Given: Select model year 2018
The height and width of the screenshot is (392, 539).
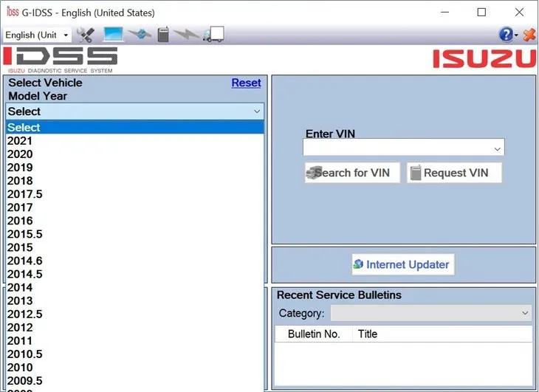Looking at the screenshot, I should (134, 181).
